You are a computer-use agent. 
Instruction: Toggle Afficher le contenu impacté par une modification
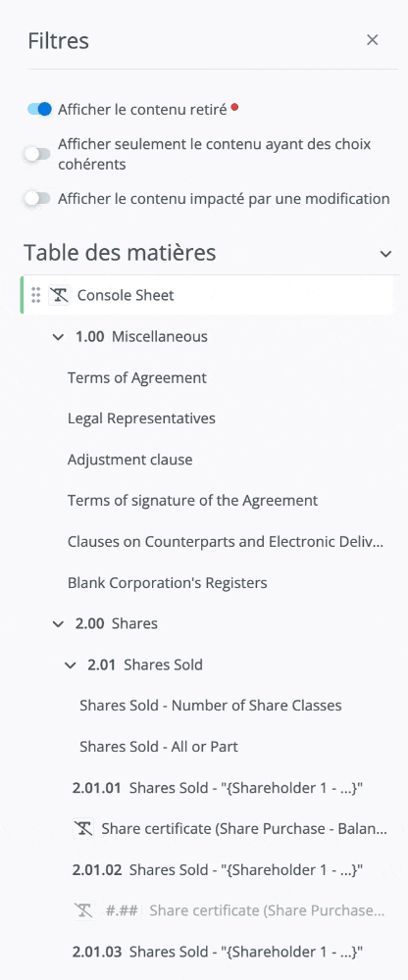[x=37, y=199]
